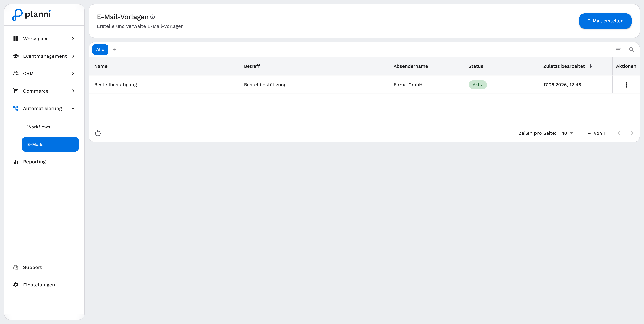Image resolution: width=644 pixels, height=324 pixels.
Task: Open actions menu for Bestellbestätigung row
Action: 626,85
